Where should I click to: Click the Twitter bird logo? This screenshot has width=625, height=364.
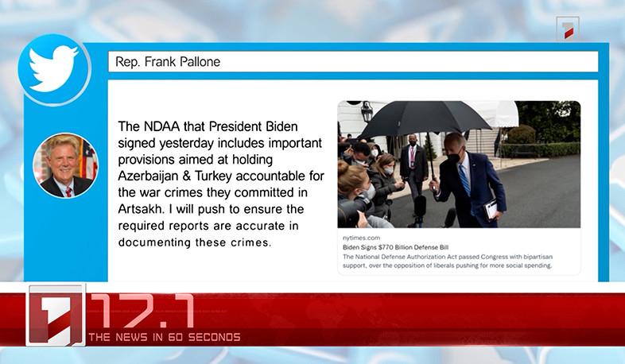[x=54, y=69]
